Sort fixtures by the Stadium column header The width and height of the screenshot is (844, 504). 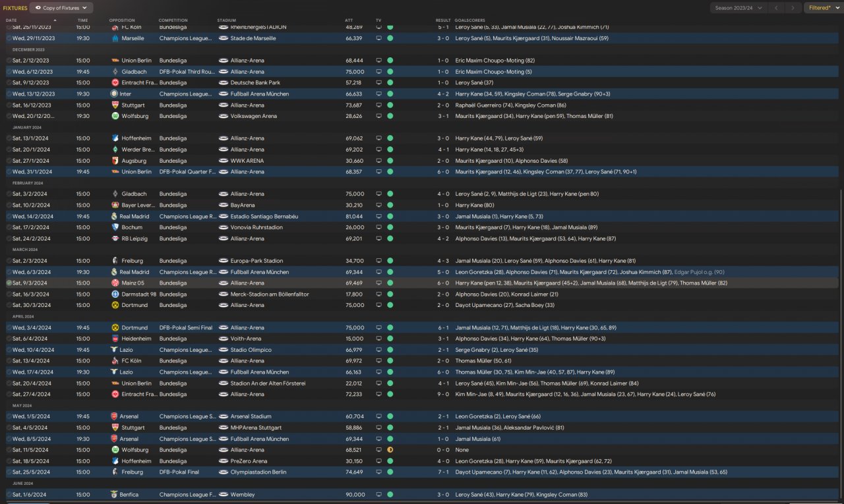pyautogui.click(x=226, y=20)
